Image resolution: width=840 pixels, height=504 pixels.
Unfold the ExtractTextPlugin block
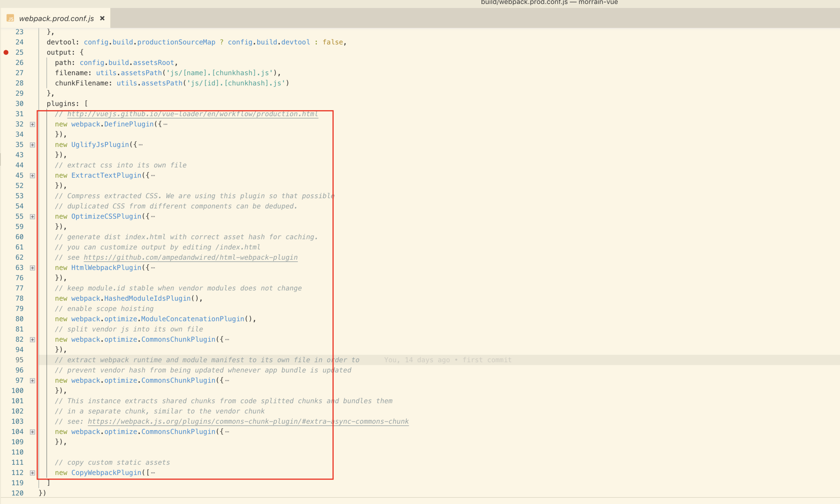tap(33, 175)
